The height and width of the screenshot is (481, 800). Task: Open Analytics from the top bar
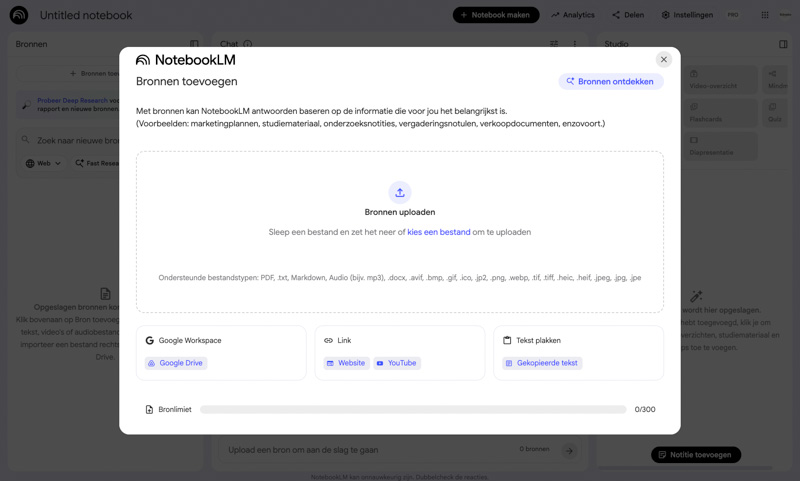click(x=573, y=15)
